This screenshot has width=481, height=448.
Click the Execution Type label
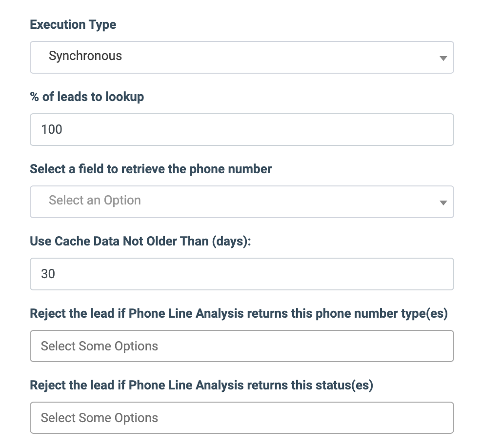pyautogui.click(x=73, y=25)
